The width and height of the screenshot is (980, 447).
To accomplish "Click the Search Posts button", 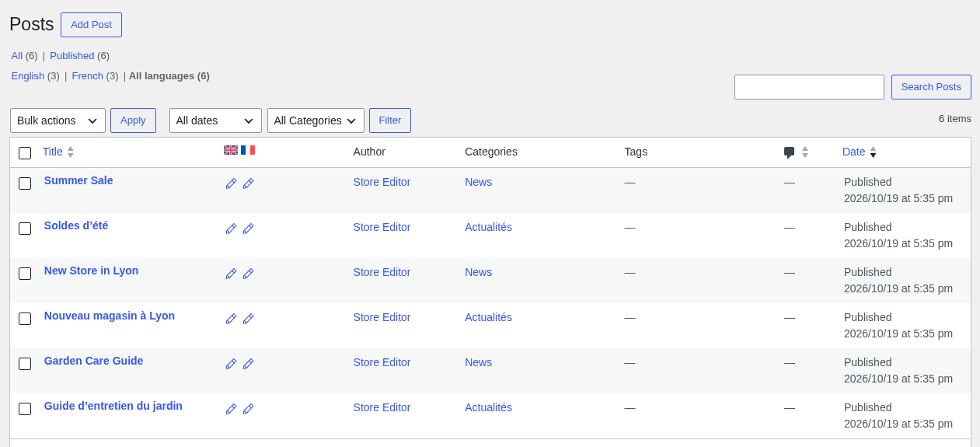I will [x=931, y=87].
